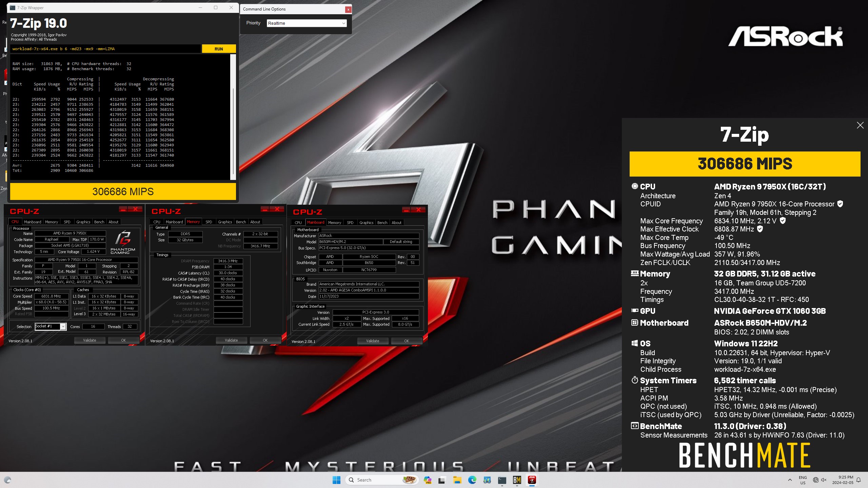Click the CPU-Z CPU tab (first panel)
868x488 pixels.
click(16, 222)
